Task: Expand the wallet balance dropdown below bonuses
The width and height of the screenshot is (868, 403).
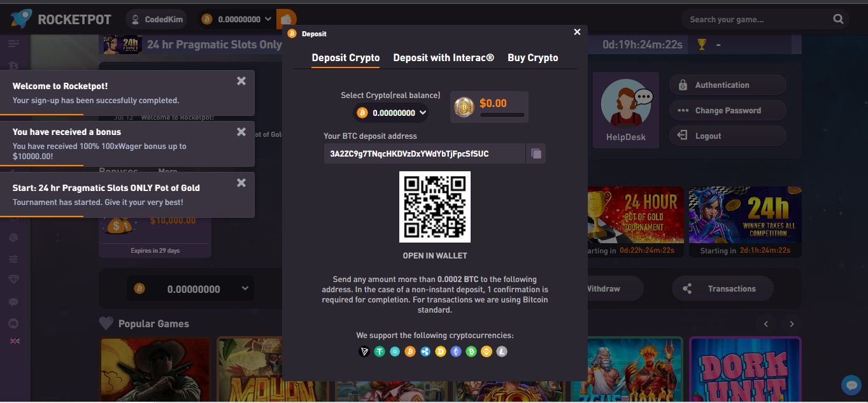Action: point(245,288)
